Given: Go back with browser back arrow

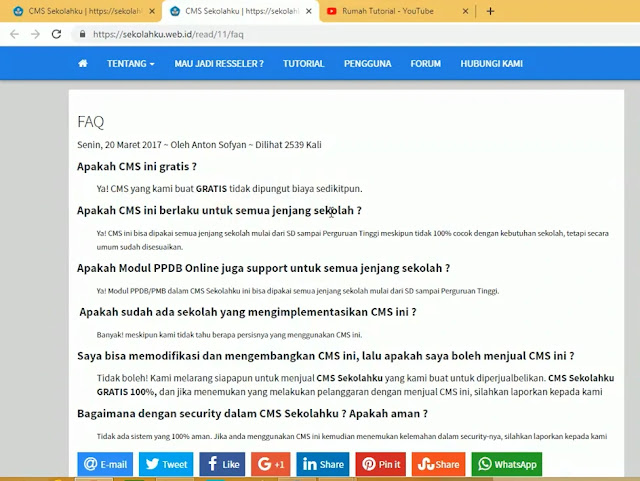Looking at the screenshot, I should 14,34.
